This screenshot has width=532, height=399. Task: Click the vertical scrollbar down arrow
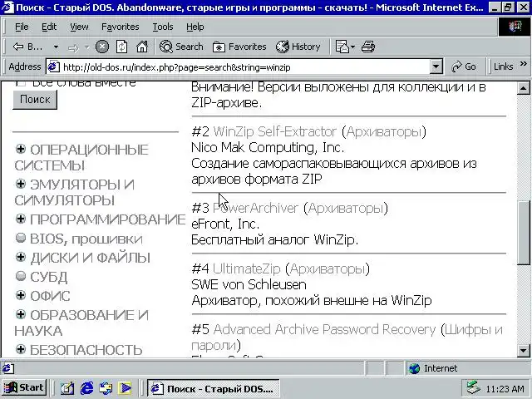pos(523,350)
